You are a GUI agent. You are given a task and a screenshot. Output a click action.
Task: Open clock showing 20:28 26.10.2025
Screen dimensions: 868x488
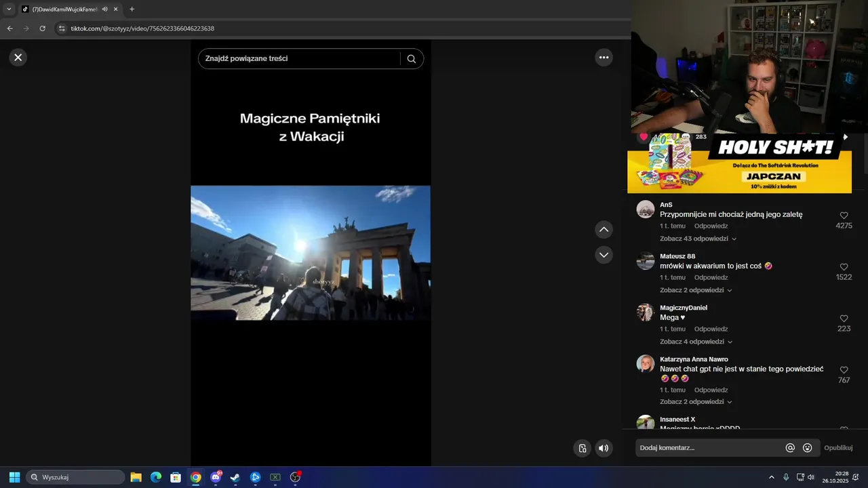tap(835, 477)
